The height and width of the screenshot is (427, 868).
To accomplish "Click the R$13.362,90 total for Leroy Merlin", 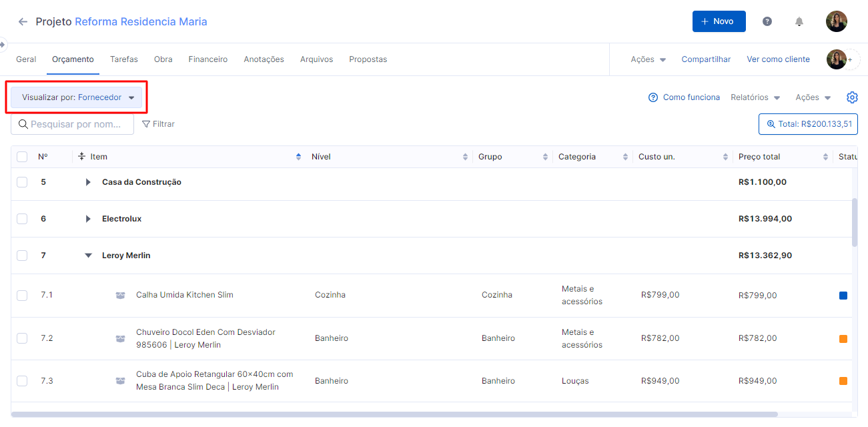I will (765, 256).
